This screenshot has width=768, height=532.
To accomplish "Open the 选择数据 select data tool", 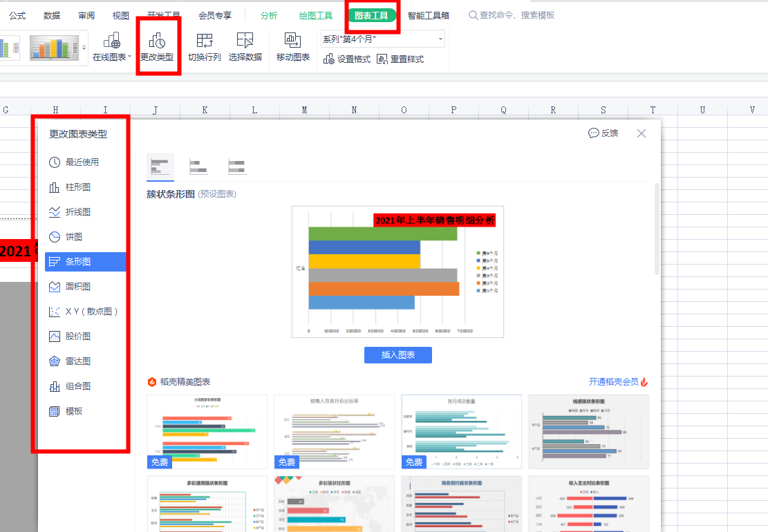I will click(245, 41).
